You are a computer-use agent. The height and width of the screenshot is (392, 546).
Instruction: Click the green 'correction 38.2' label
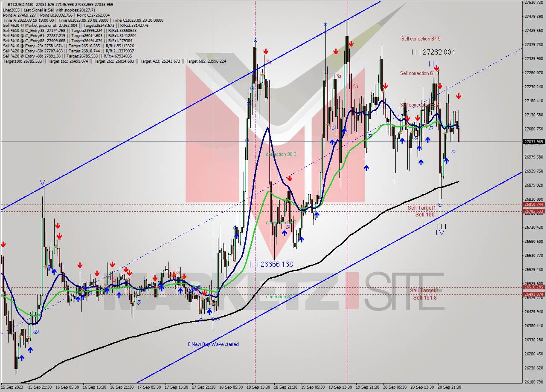(x=281, y=154)
